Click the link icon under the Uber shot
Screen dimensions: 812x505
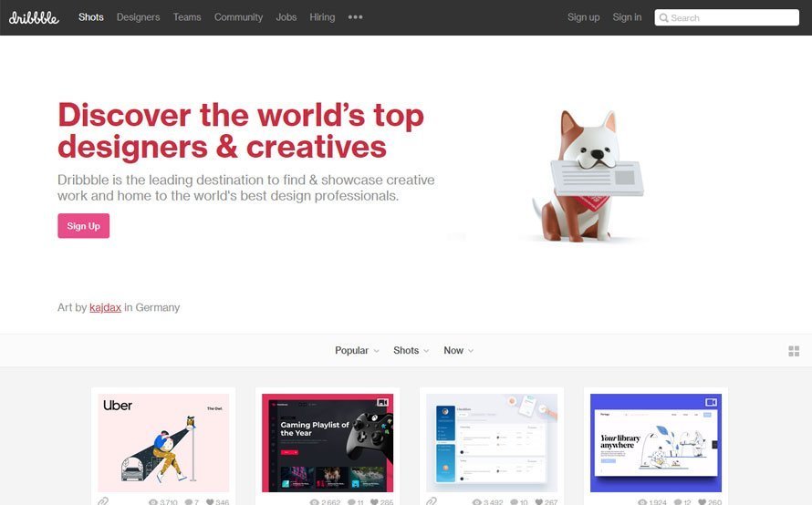pos(104,501)
